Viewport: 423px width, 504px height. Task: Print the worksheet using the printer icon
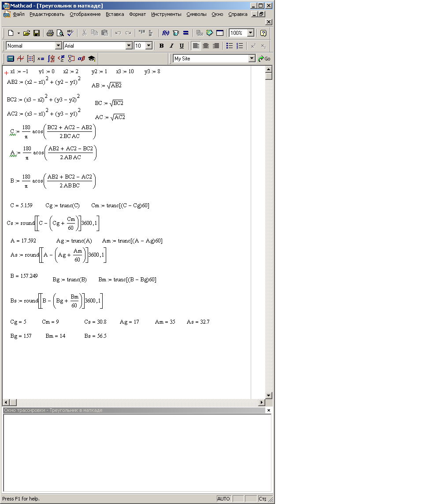pyautogui.click(x=50, y=33)
